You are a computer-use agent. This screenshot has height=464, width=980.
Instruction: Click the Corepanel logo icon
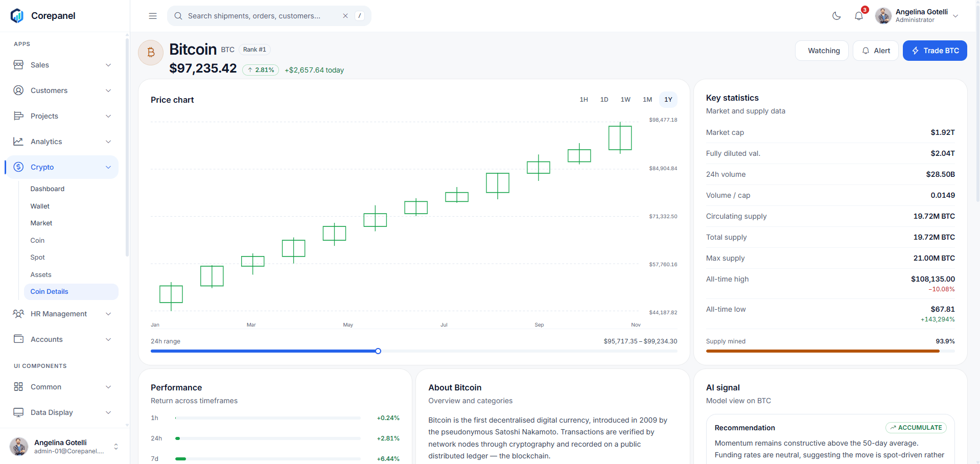point(17,16)
